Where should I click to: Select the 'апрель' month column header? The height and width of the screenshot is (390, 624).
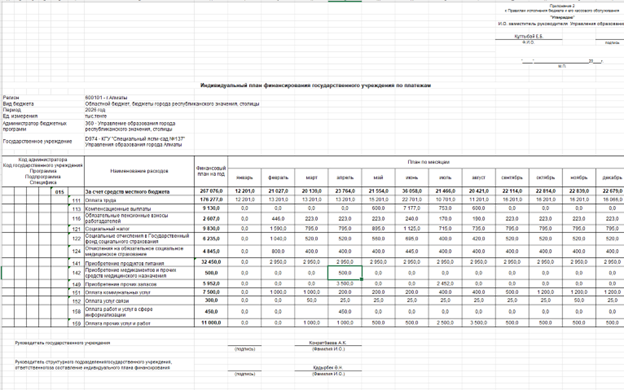[345, 177]
